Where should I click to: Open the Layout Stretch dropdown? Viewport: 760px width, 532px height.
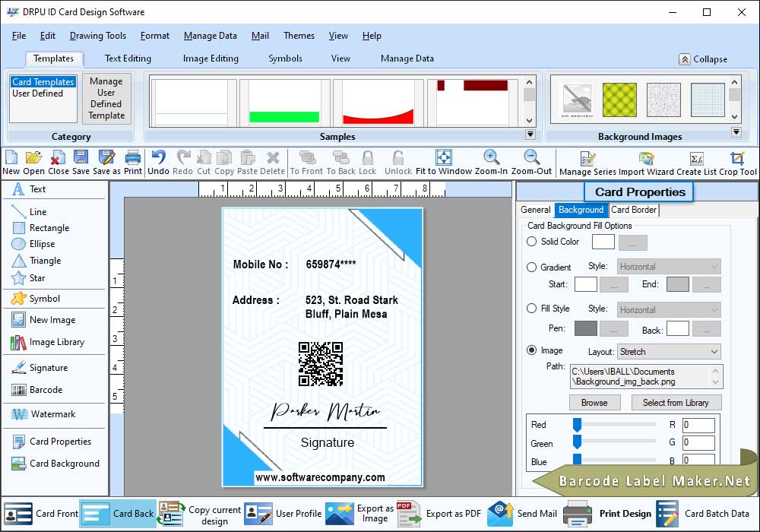coord(669,352)
